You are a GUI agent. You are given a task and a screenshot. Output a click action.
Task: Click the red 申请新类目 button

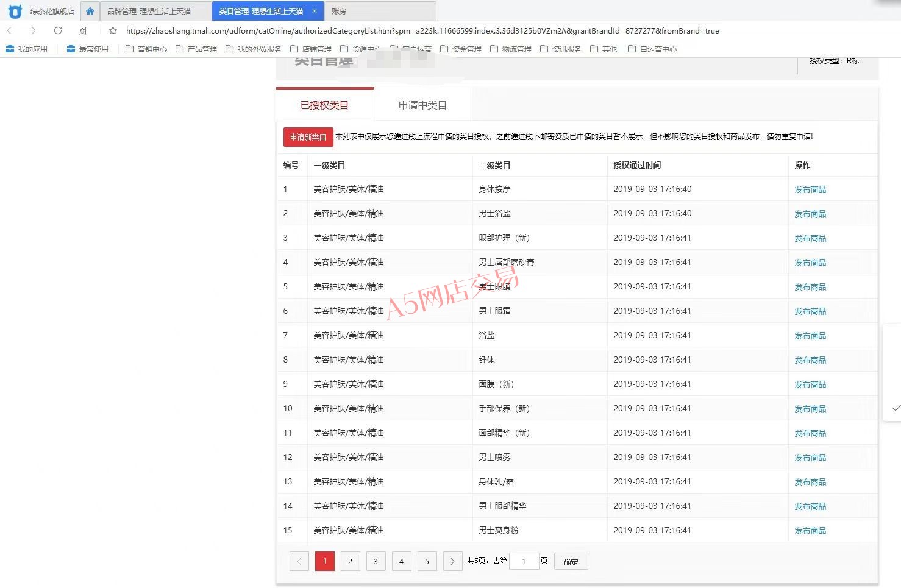(308, 137)
